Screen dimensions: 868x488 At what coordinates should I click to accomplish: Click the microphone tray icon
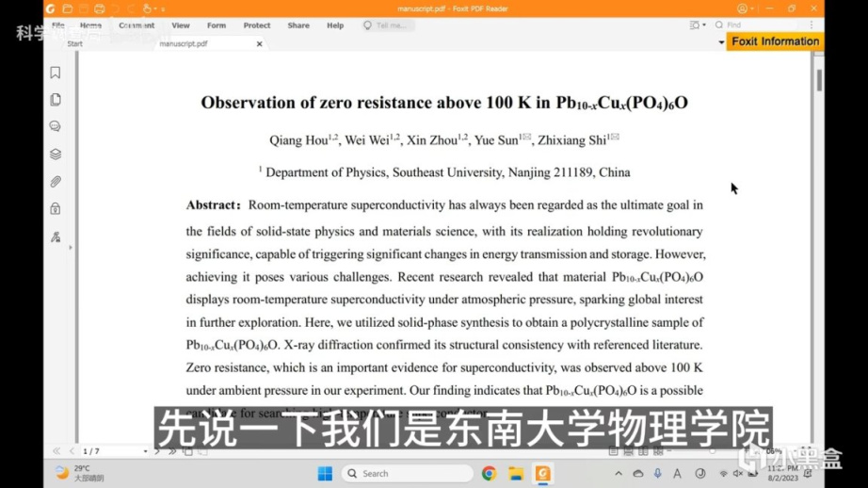coord(658,473)
